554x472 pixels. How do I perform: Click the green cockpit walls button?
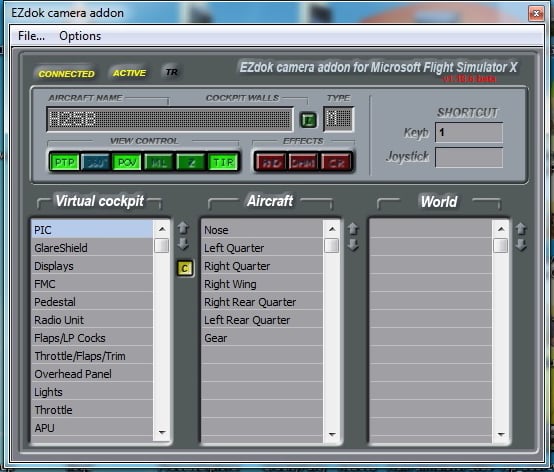click(308, 120)
